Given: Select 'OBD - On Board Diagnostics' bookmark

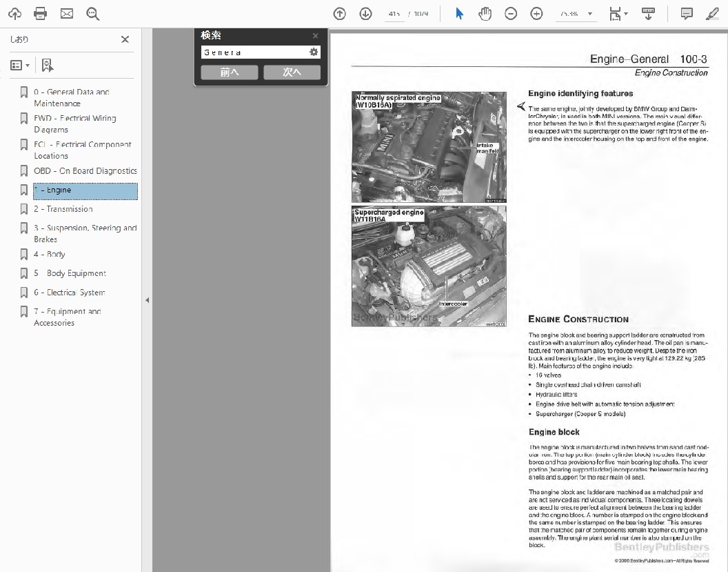Looking at the screenshot, I should tap(85, 171).
